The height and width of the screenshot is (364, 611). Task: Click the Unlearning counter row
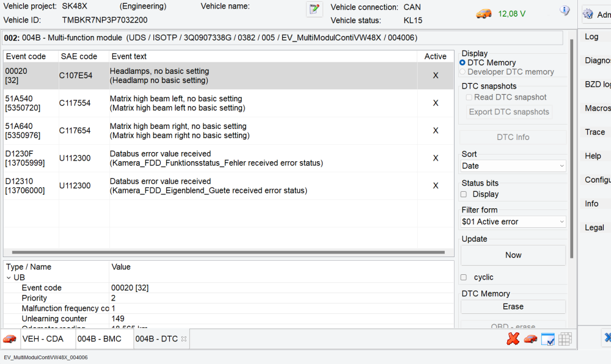(x=229, y=319)
